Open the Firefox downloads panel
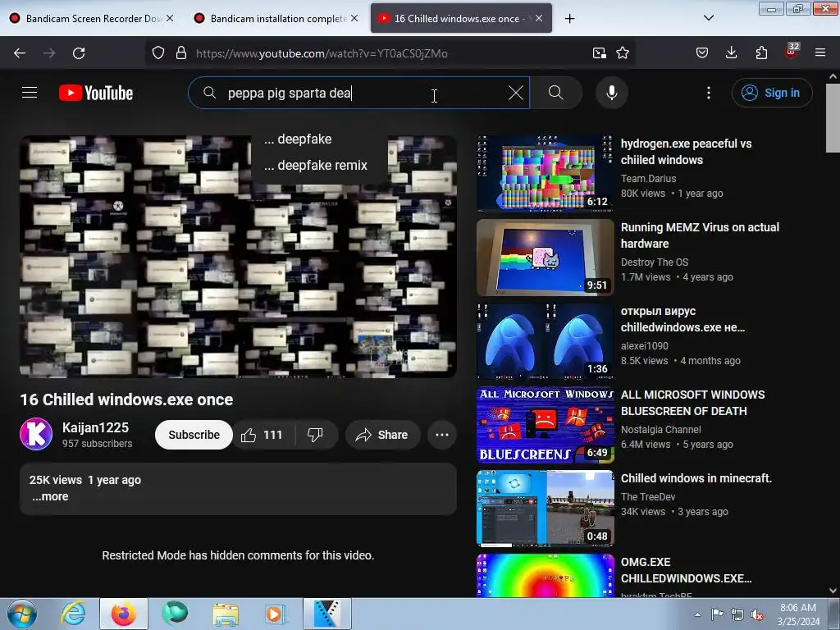Screen dimensions: 840x630 pos(731,53)
